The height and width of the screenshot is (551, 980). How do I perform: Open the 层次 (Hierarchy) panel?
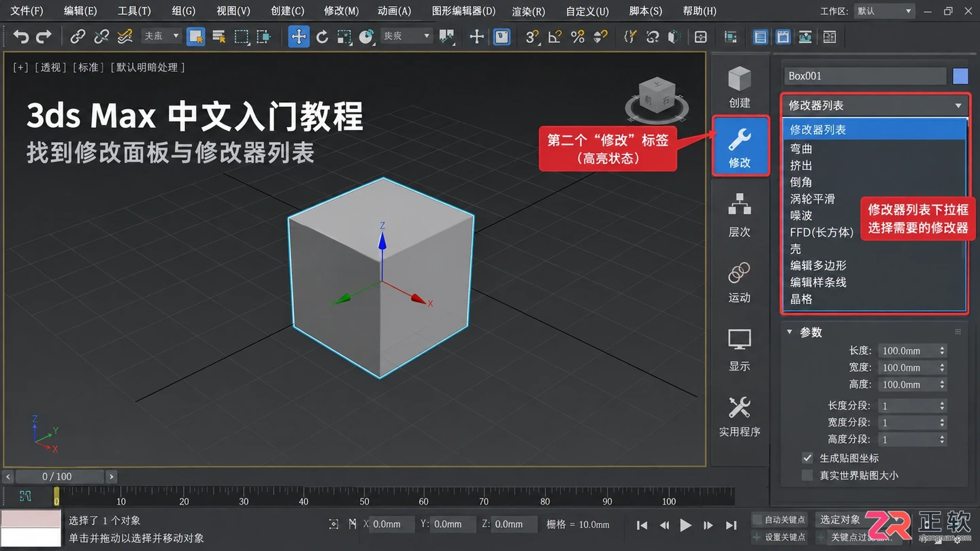click(x=740, y=214)
